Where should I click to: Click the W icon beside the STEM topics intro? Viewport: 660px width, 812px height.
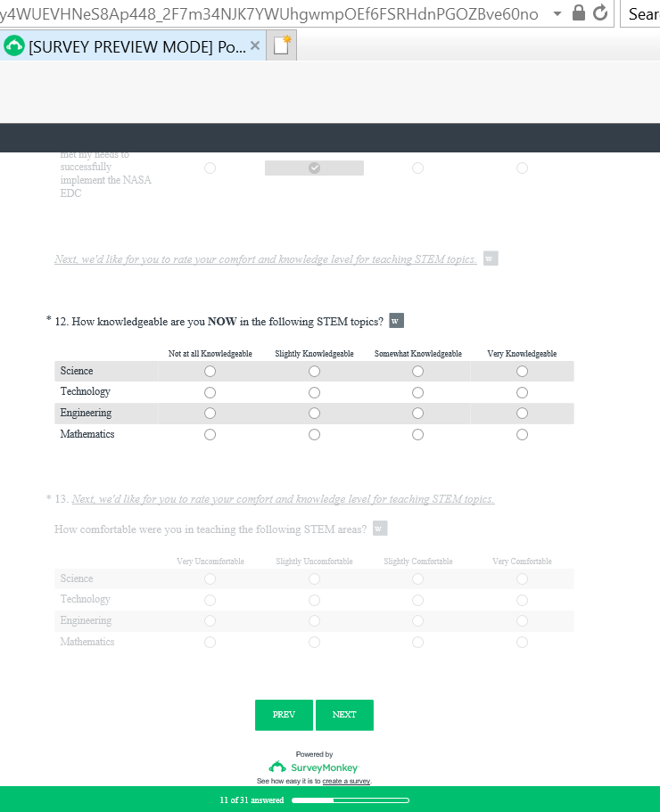click(491, 258)
